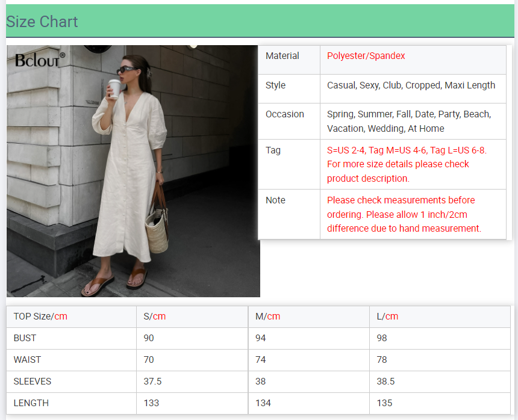Screen dimensions: 518x420
Task: Select the BUST value 98 cell
Action: 382,338
